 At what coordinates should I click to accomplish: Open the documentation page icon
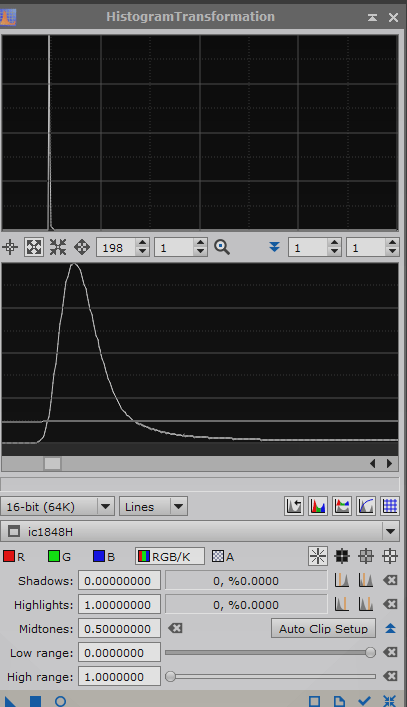tap(339, 701)
